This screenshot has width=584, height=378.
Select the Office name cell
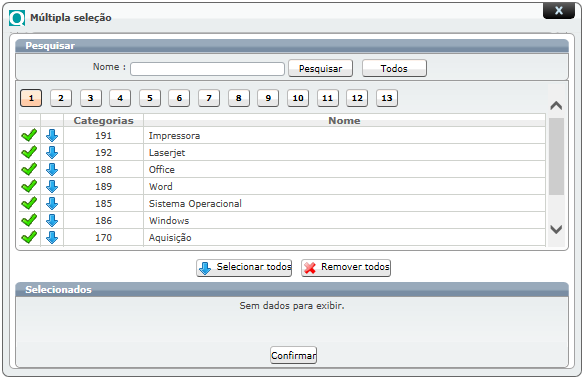click(344, 169)
